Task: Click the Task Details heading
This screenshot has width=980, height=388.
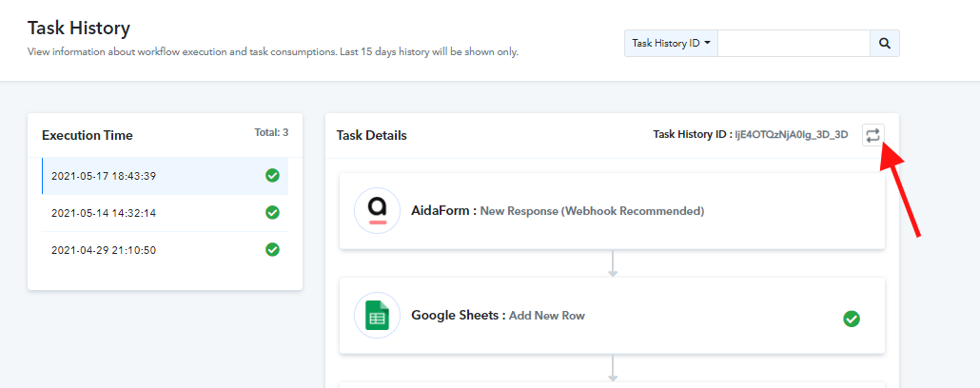Action: 371,135
